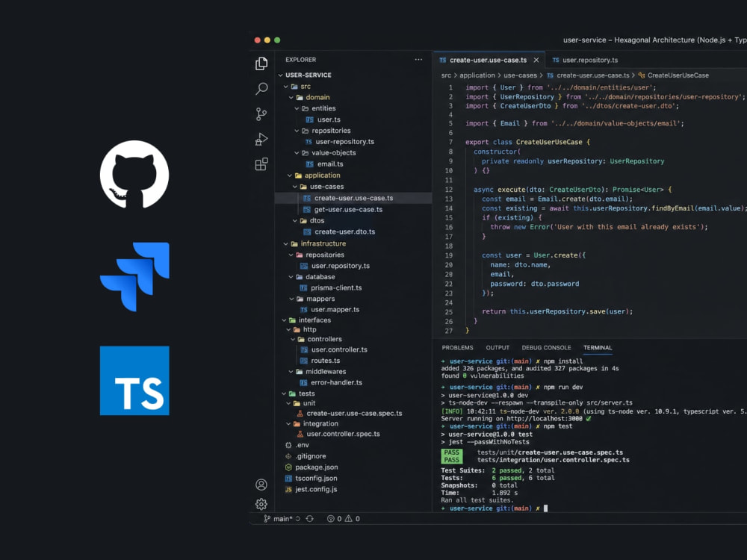Switch to the OUTPUT panel tab

click(498, 348)
